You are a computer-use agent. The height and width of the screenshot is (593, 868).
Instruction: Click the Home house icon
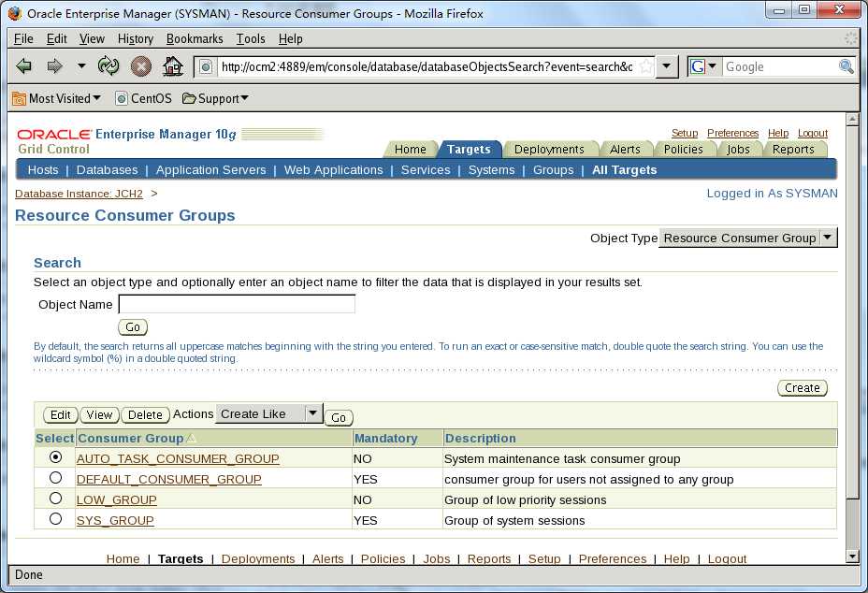coord(173,66)
